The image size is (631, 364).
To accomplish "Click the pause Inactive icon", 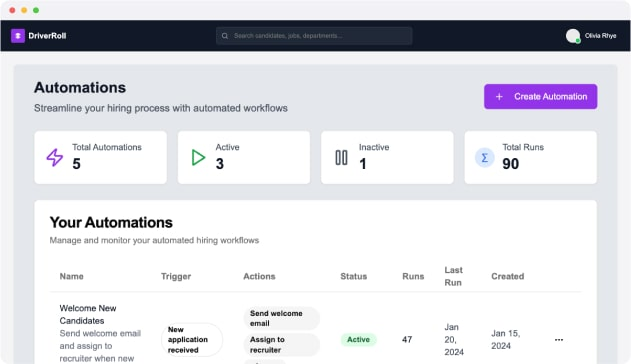I will click(x=341, y=157).
